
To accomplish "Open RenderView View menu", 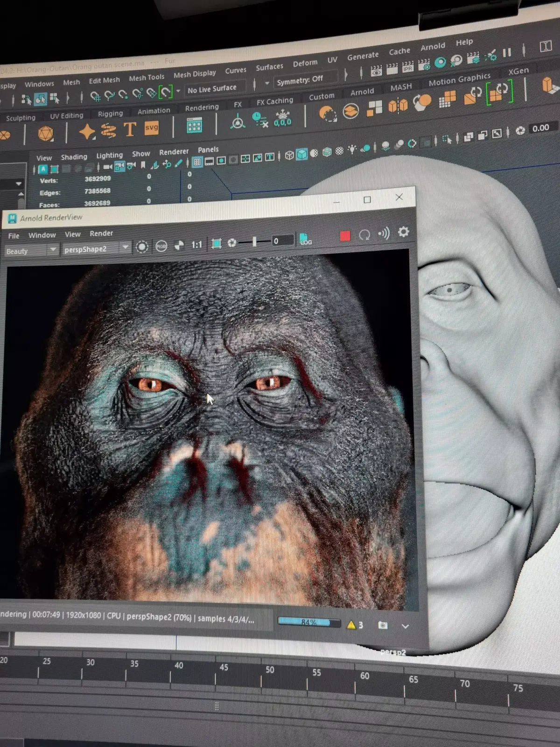I will [x=72, y=234].
